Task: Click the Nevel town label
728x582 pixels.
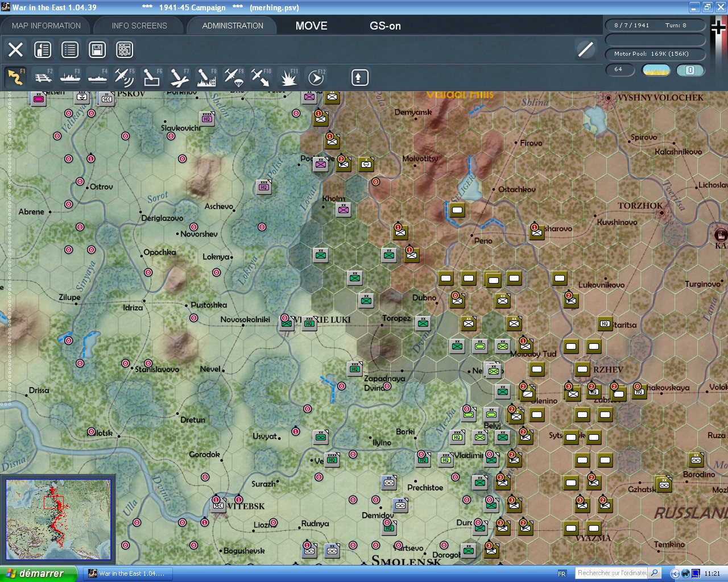Action: (x=210, y=369)
